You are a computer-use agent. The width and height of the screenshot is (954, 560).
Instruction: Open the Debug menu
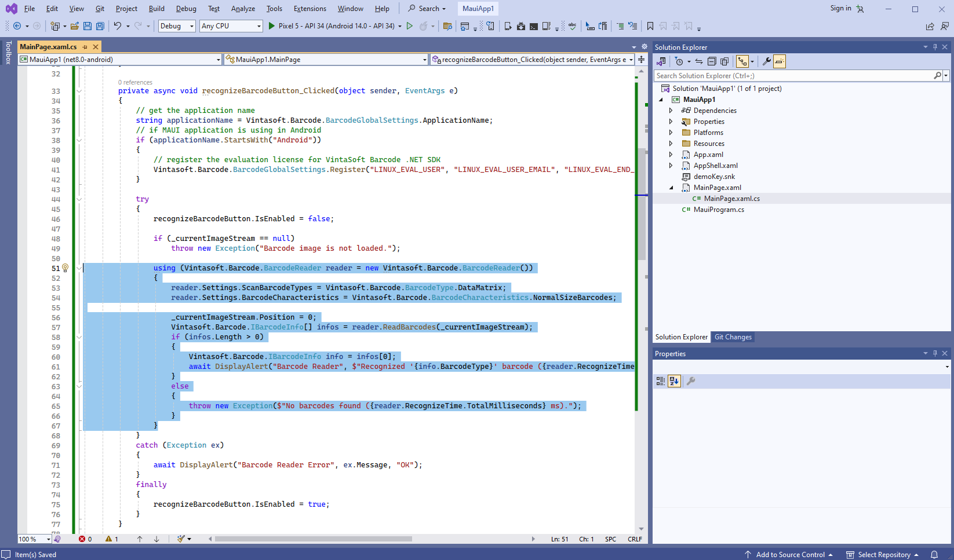pos(186,9)
